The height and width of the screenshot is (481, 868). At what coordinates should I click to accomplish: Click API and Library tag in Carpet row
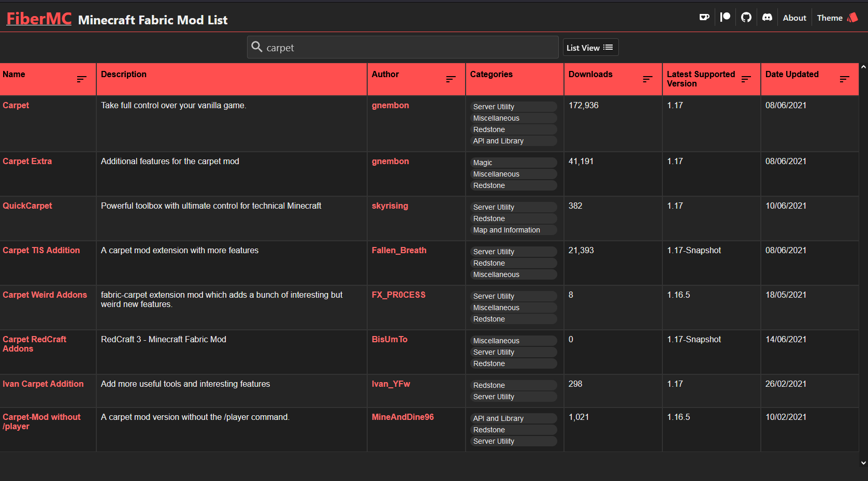pos(514,141)
